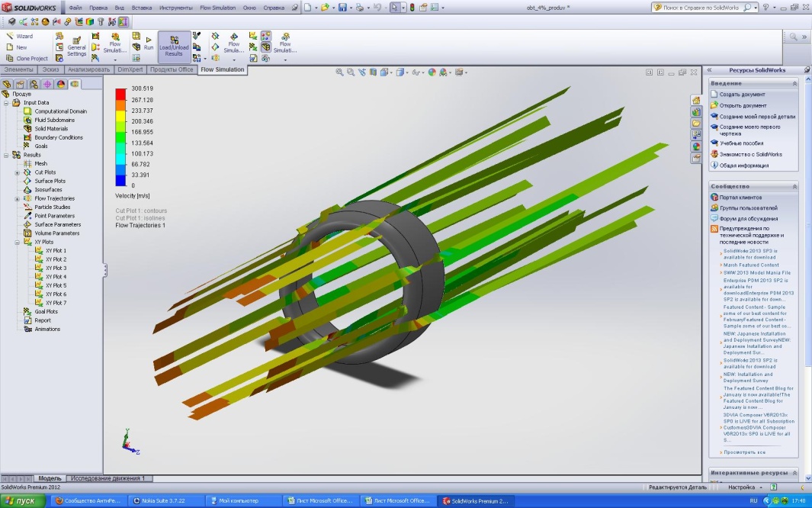Open the Display Style dropdown arrow

click(407, 72)
